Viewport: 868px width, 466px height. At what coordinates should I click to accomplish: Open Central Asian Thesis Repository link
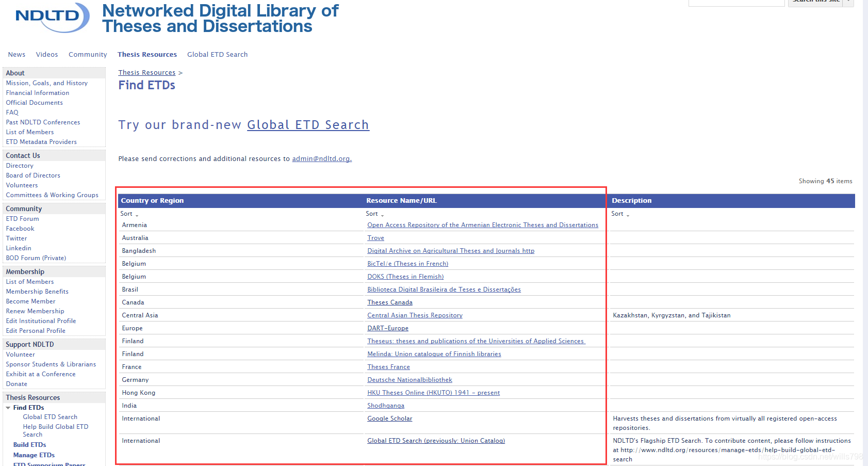(x=415, y=315)
